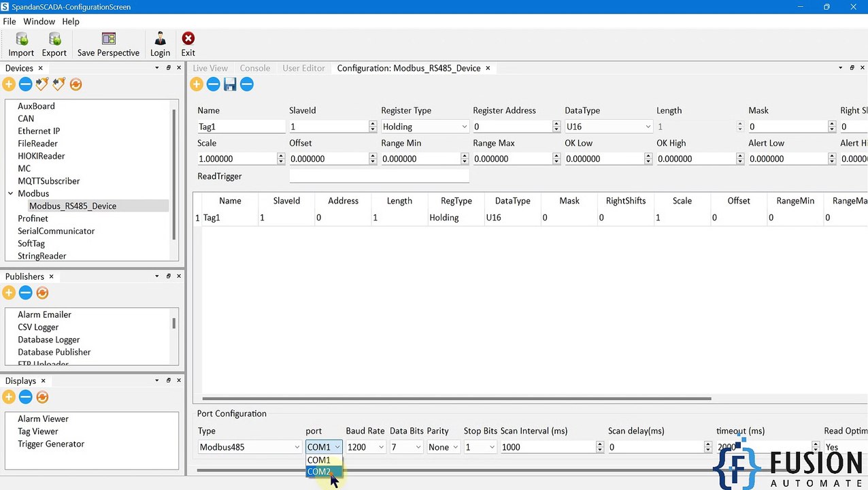
Task: Add a publisher with the Publishers plus icon
Action: tap(9, 293)
